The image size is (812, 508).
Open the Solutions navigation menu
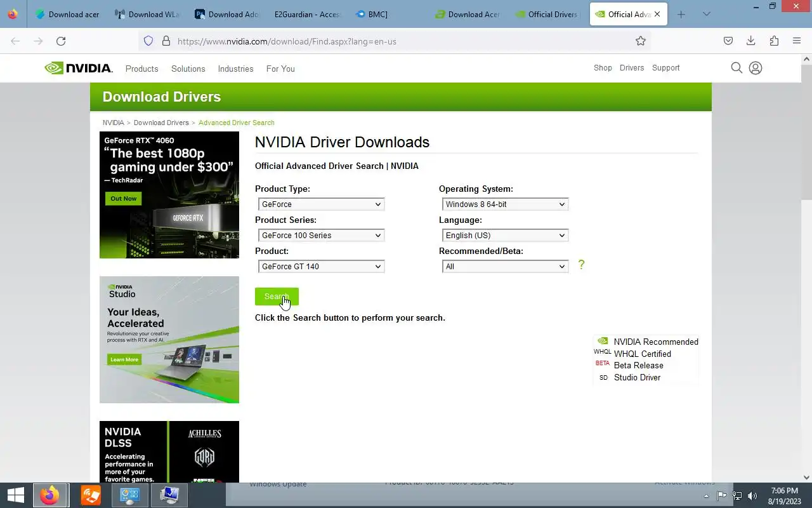[x=188, y=69]
